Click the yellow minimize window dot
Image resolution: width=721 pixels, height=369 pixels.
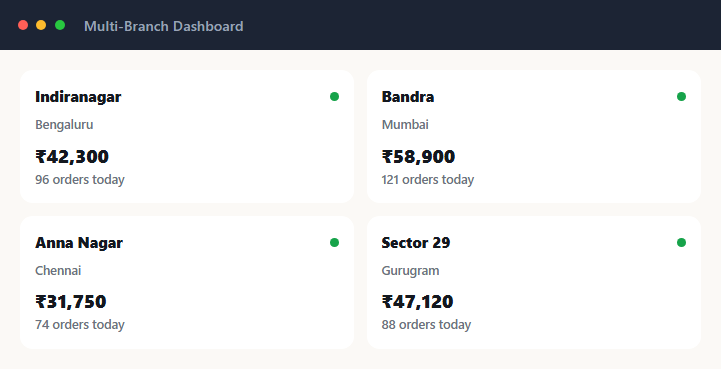point(41,25)
